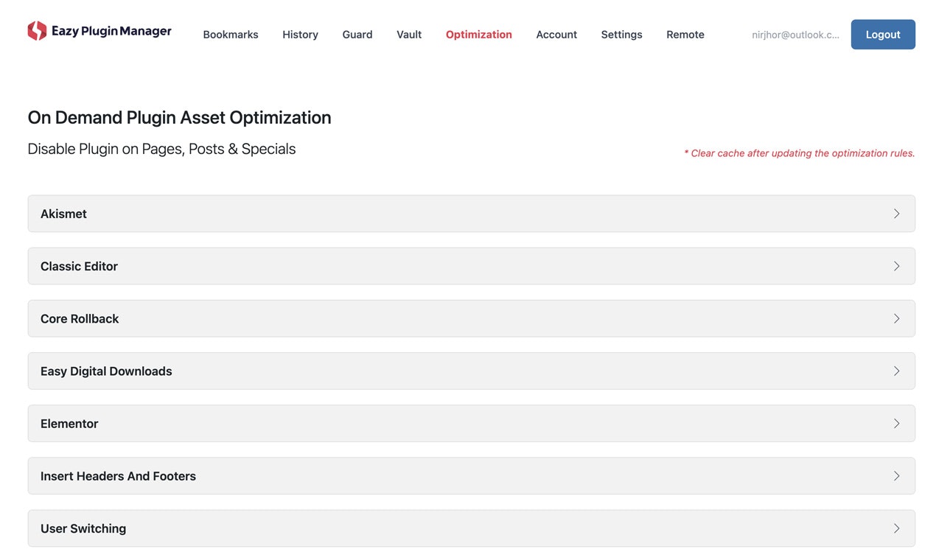Click the User Switching plugin name
936x560 pixels.
[83, 528]
